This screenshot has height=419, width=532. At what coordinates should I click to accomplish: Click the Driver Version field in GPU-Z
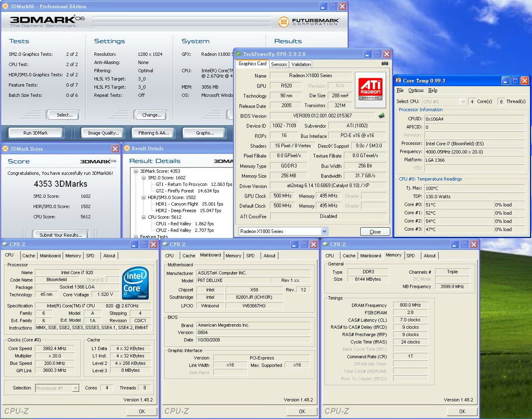point(328,185)
